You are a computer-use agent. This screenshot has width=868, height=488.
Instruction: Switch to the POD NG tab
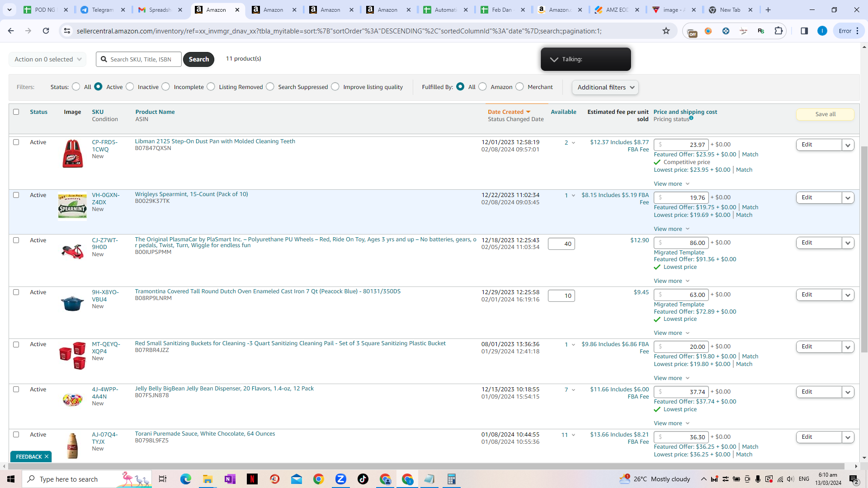pos(45,9)
